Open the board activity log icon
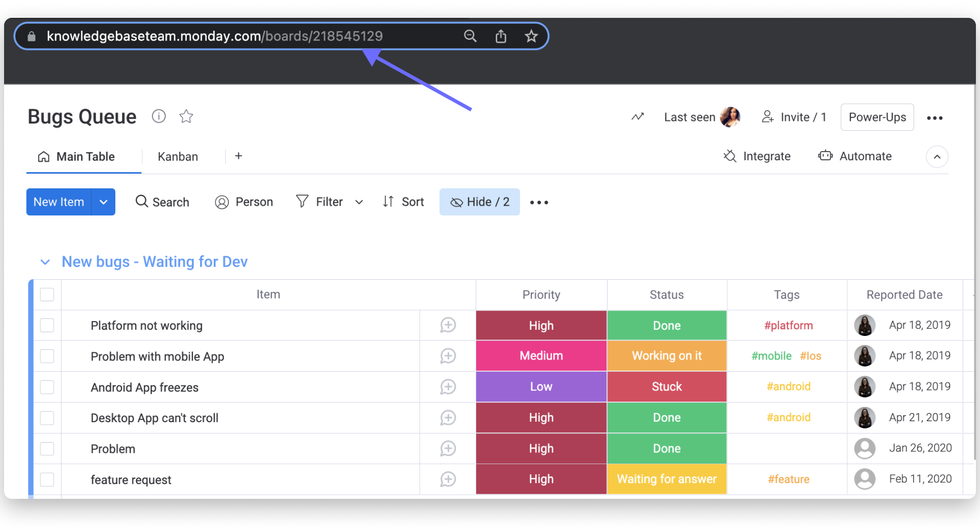 tap(638, 117)
